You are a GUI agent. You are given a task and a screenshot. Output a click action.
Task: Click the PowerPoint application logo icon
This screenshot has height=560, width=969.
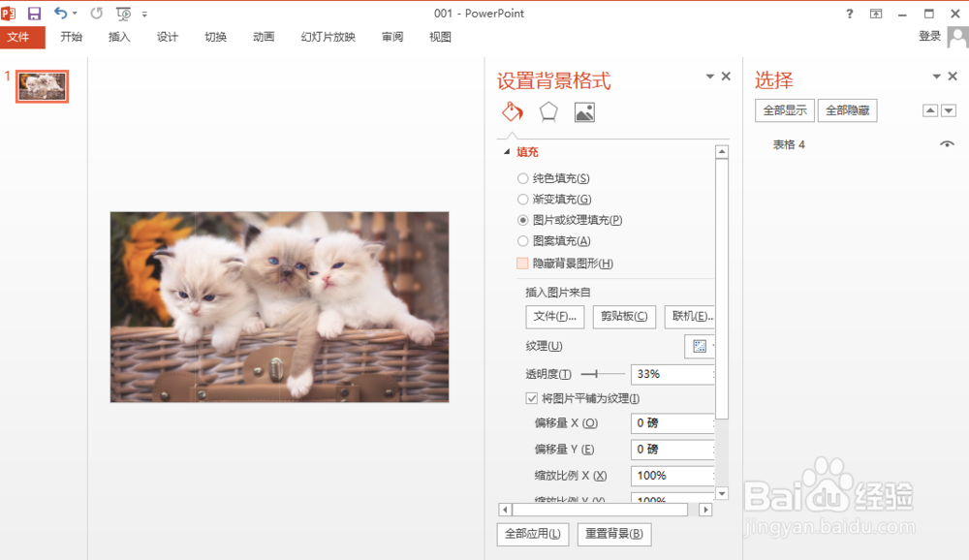9,13
